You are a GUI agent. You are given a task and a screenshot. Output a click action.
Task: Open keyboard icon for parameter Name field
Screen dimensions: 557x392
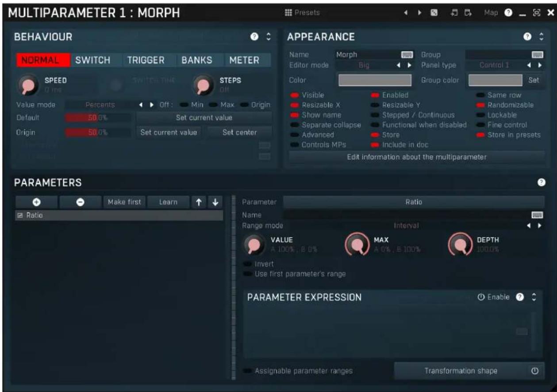tap(537, 215)
